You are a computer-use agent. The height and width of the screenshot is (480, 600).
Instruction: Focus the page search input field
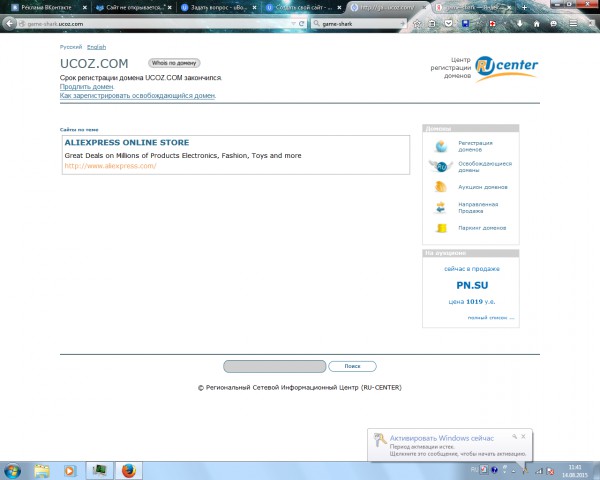274,366
